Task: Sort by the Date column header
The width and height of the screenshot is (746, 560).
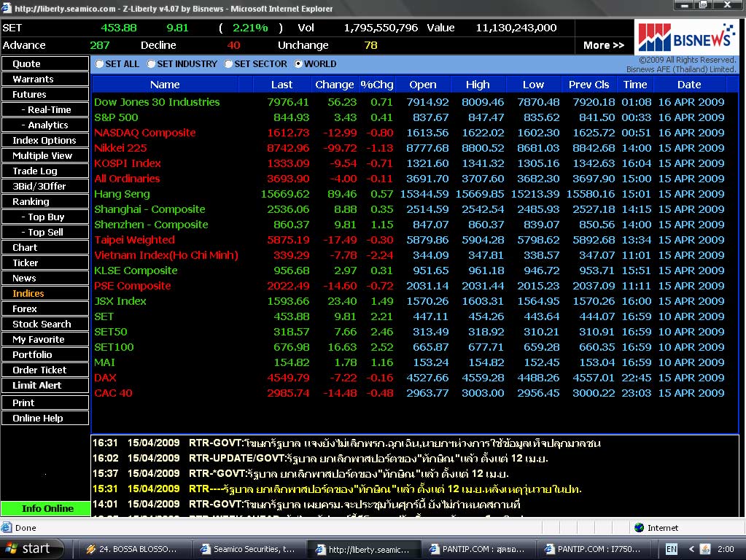Action: click(x=689, y=85)
